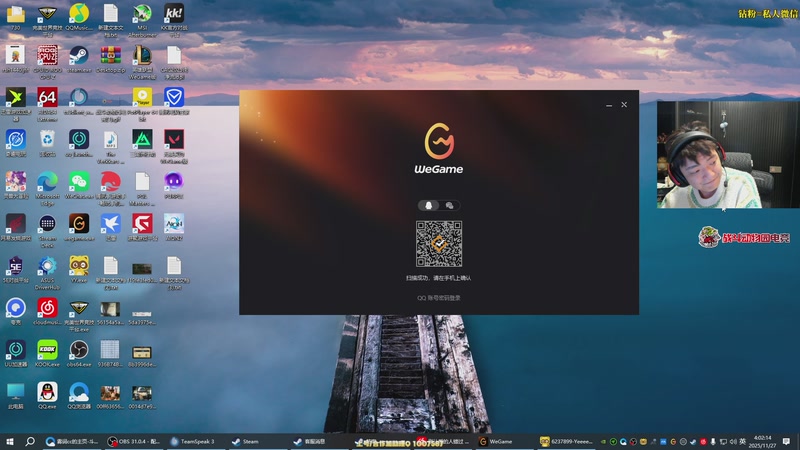Screen dimensions: 800x450
Task: Open the AIDA64 Extreme desktop shortcut
Action: [x=47, y=105]
